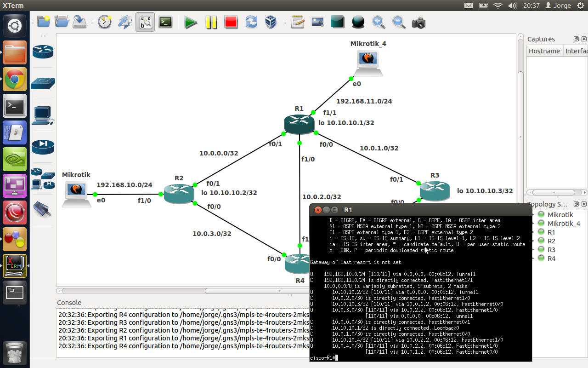Open console to all devices from toolbar
This screenshot has height=368, width=588.
pos(165,22)
